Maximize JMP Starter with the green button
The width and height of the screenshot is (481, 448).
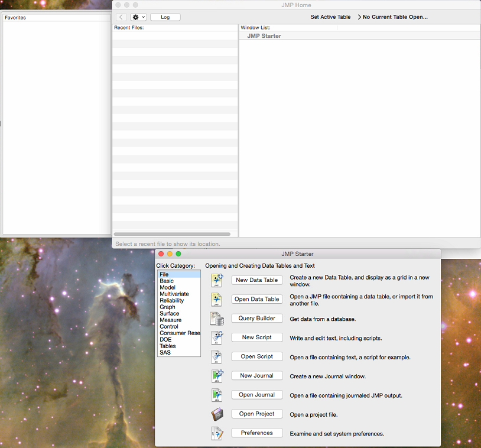(178, 254)
